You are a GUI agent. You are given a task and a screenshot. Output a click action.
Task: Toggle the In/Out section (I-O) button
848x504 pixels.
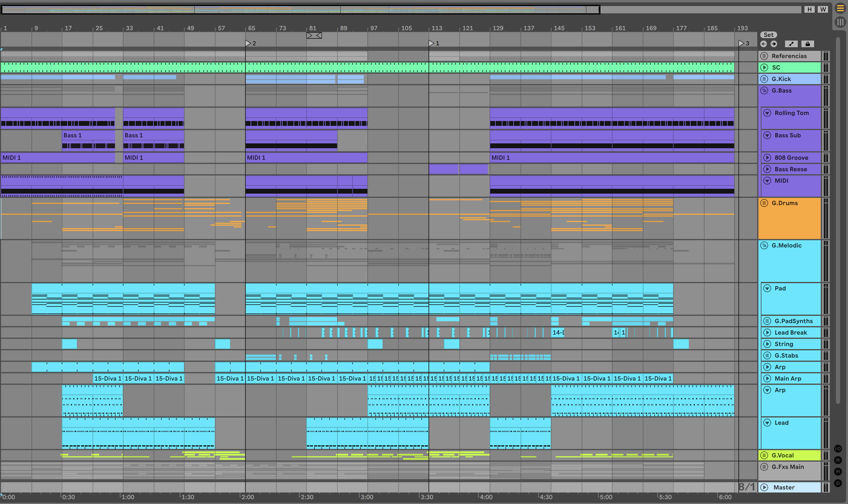(838, 449)
